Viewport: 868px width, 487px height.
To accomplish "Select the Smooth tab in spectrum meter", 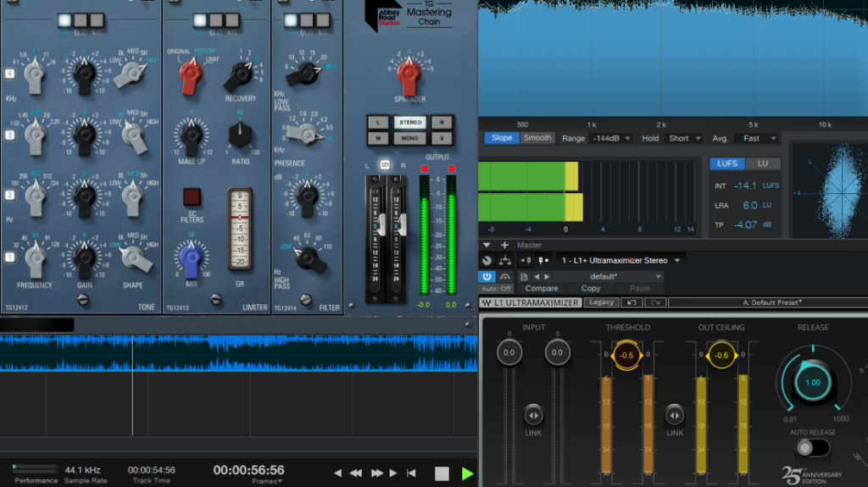I will [537, 138].
